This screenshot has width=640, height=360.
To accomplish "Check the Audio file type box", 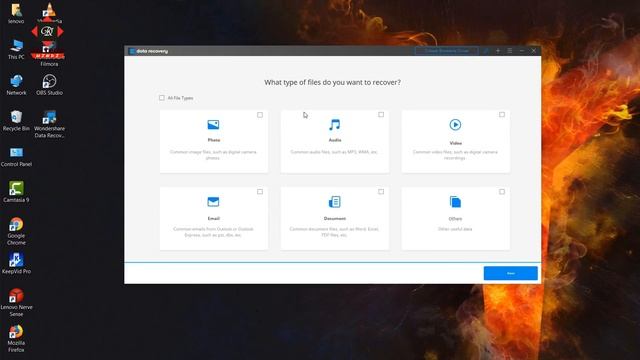I will click(x=381, y=115).
